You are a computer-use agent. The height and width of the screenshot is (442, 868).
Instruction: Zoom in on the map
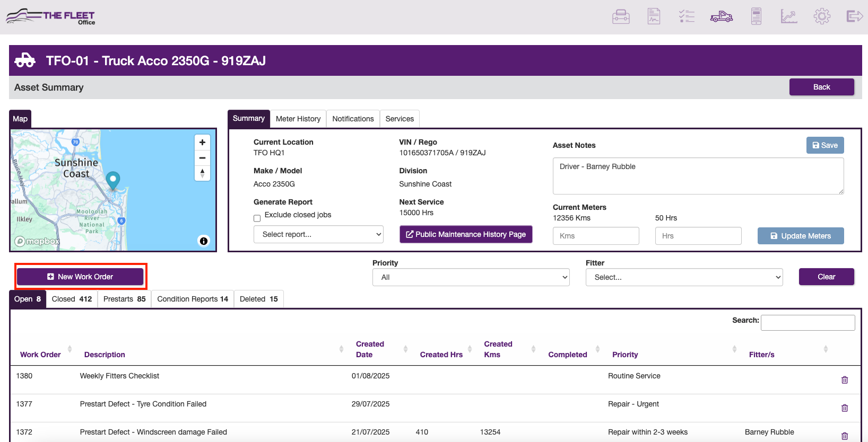202,143
